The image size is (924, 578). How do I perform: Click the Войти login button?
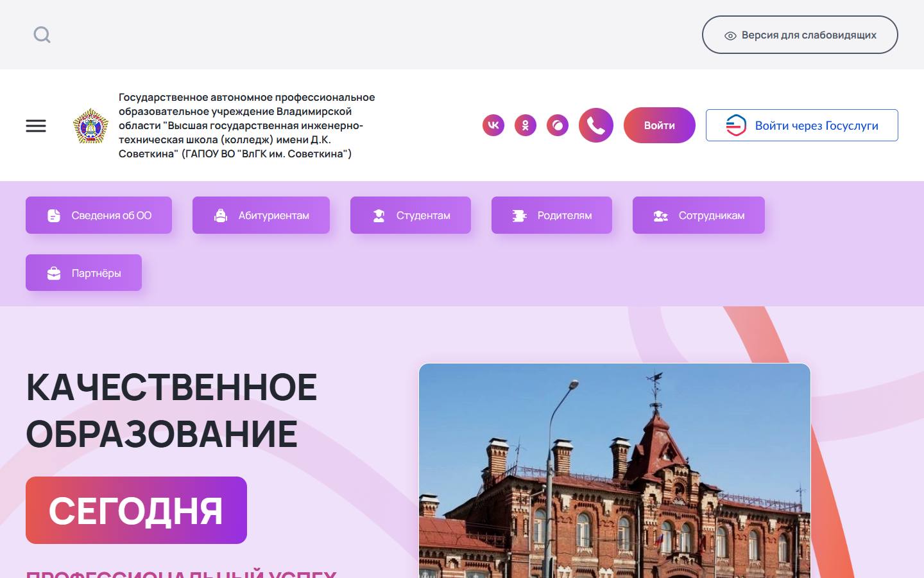click(660, 125)
